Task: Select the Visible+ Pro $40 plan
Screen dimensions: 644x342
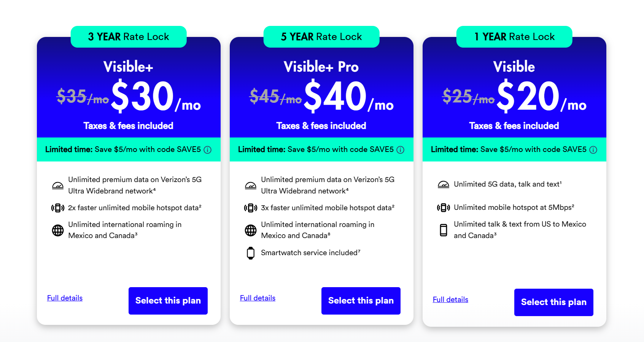Action: click(361, 301)
